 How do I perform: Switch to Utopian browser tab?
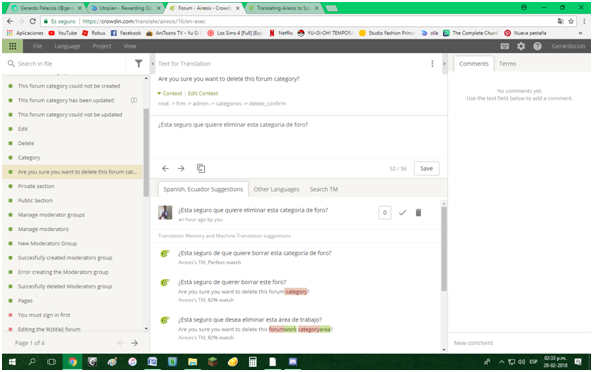(x=126, y=8)
